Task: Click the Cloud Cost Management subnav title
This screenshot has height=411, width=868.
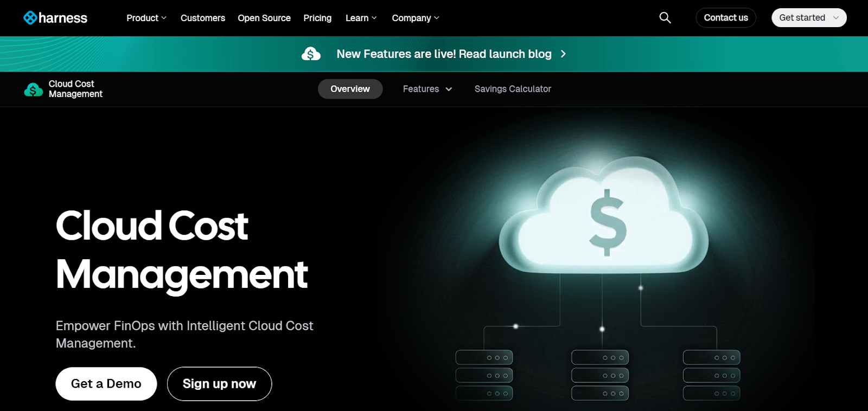Action: tap(75, 89)
